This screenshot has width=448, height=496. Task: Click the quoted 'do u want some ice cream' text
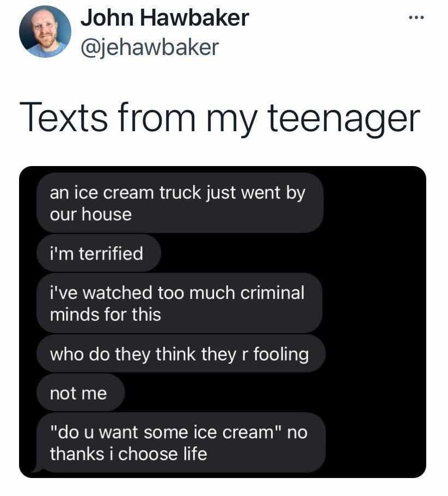(165, 432)
